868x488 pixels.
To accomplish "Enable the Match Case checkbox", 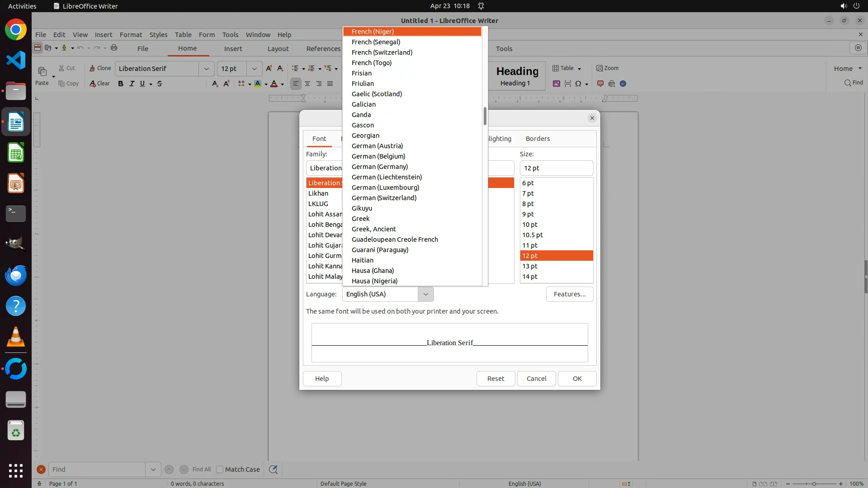I will tap(220, 469).
